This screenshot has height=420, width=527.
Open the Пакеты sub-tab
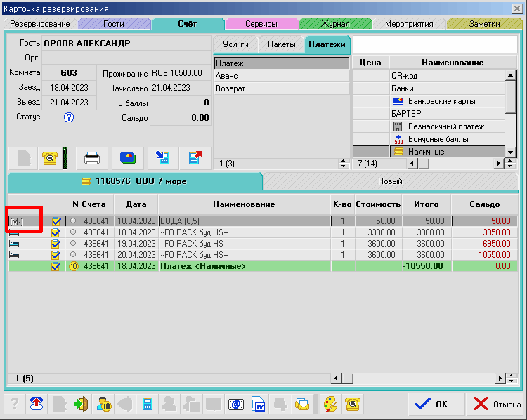coord(281,44)
